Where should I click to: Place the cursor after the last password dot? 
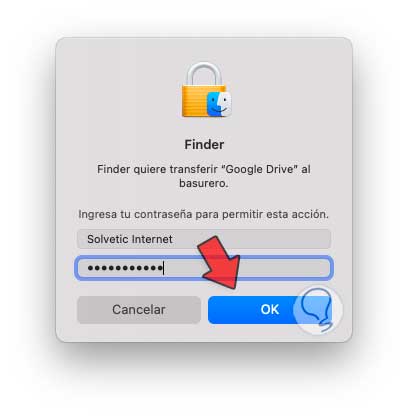click(164, 268)
